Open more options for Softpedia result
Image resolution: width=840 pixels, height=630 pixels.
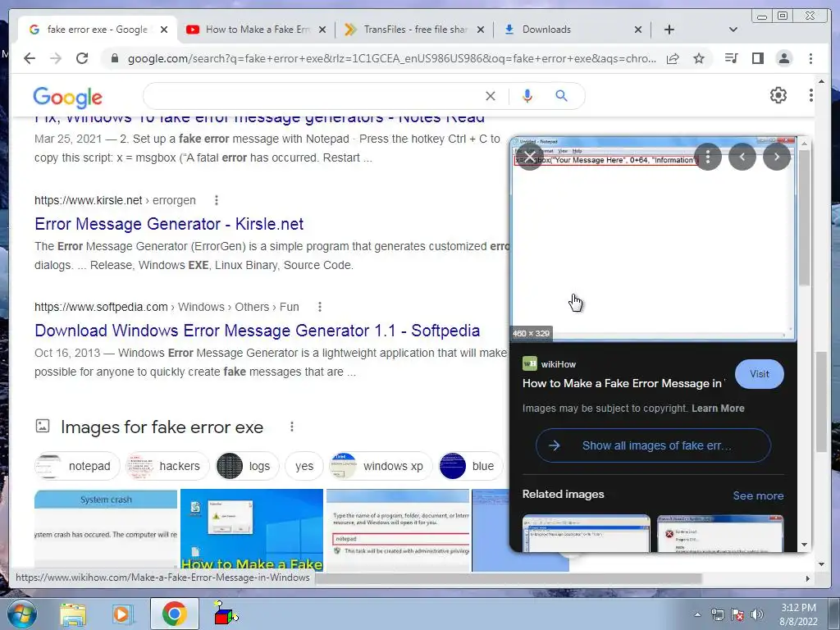[x=320, y=307]
